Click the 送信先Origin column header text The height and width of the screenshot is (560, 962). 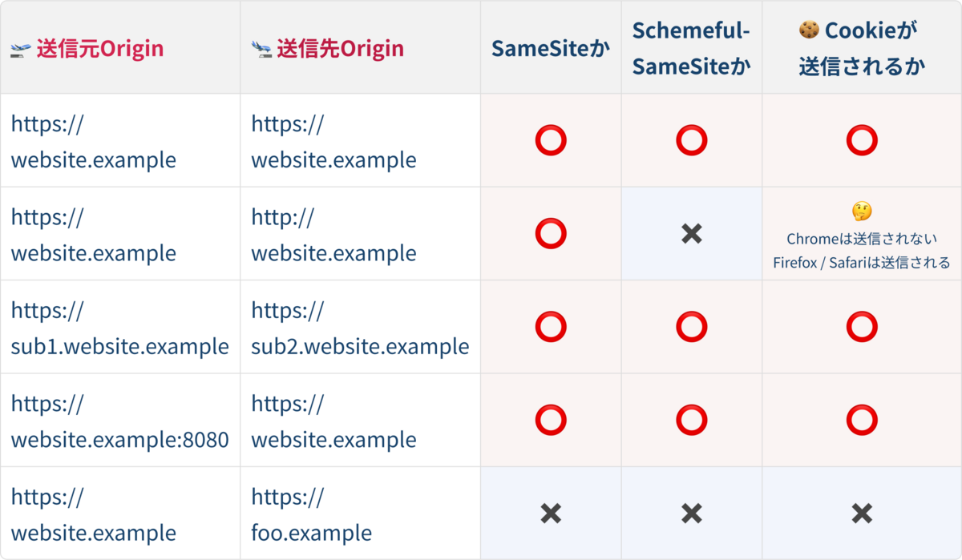point(340,49)
